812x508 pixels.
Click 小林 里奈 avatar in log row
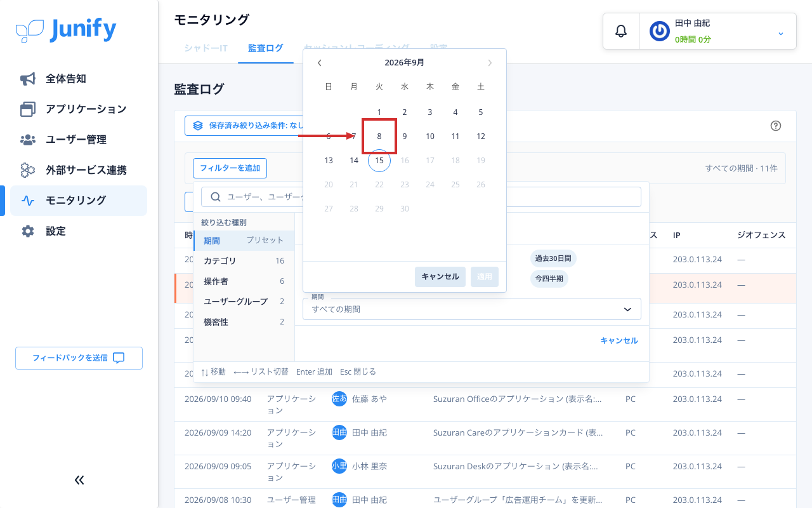(x=339, y=466)
